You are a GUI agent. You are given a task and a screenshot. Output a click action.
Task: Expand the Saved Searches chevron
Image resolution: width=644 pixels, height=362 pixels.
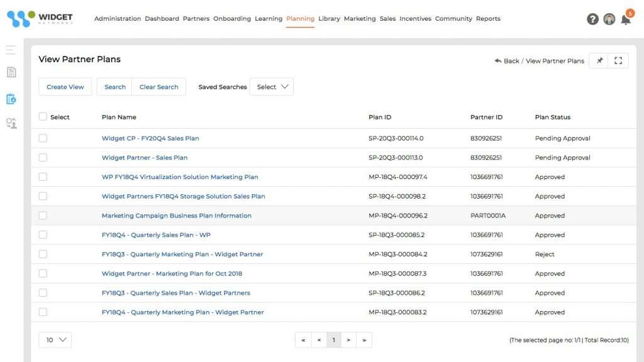tap(284, 87)
